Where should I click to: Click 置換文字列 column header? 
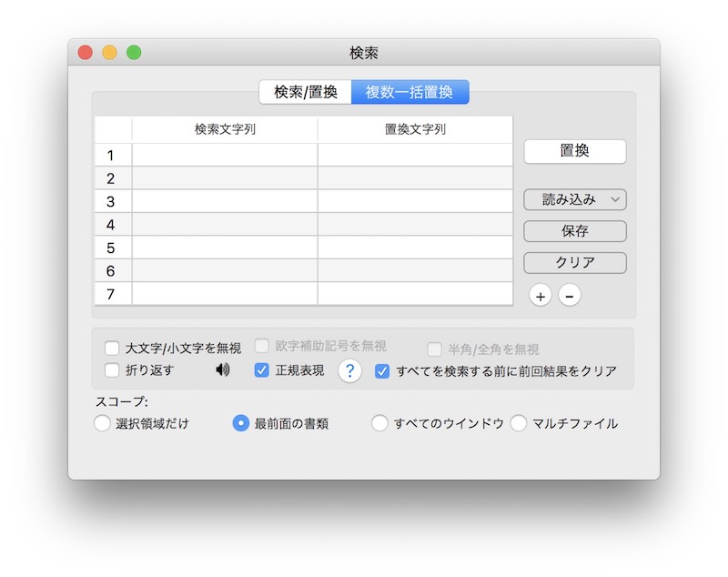tap(415, 129)
